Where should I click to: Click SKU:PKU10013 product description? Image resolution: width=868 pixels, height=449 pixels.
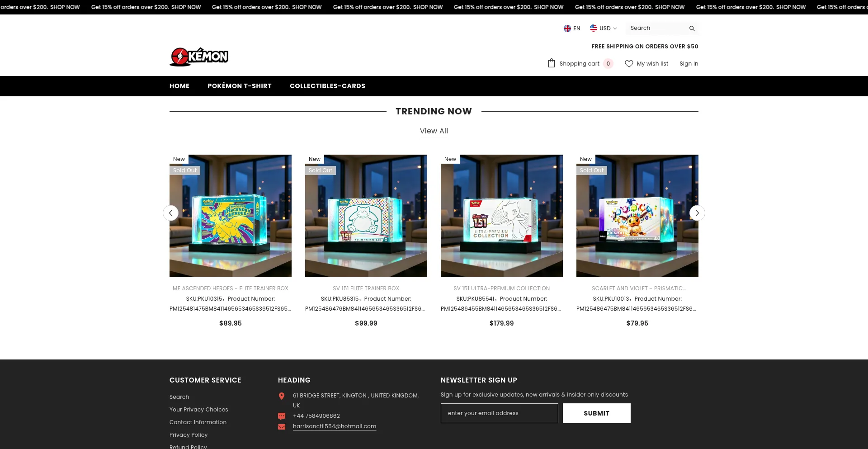coord(637,304)
